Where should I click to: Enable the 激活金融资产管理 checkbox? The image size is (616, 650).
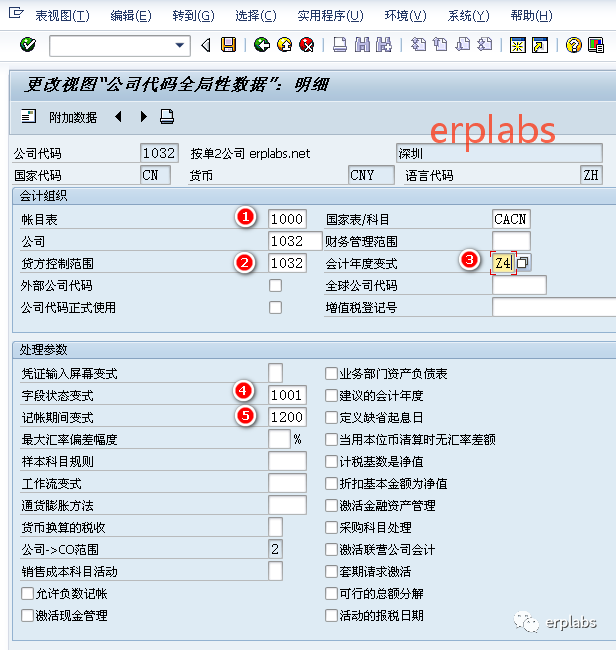[331, 505]
